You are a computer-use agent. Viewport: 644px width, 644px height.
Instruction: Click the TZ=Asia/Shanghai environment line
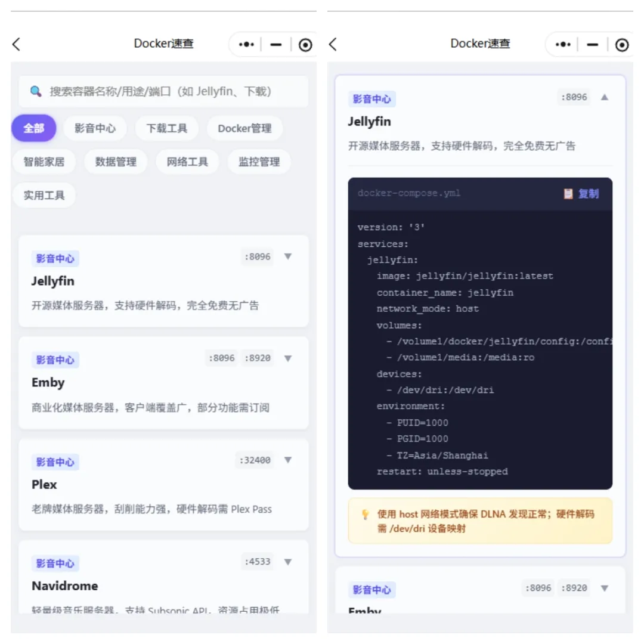point(438,455)
